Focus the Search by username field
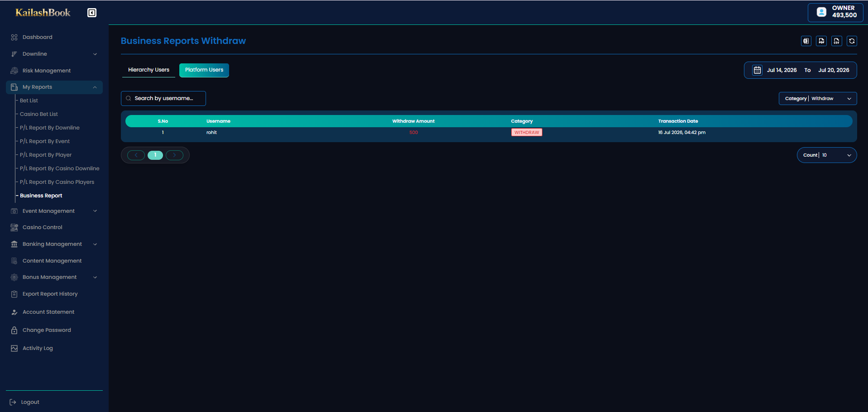This screenshot has width=868, height=412. click(x=163, y=98)
